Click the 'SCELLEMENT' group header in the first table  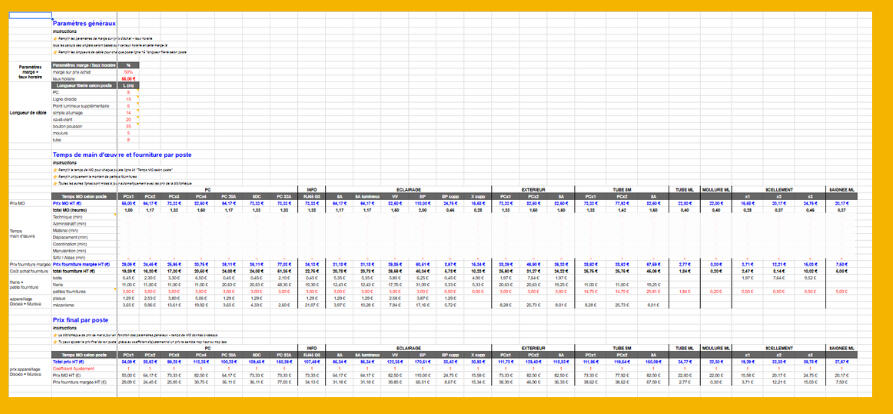click(778, 188)
